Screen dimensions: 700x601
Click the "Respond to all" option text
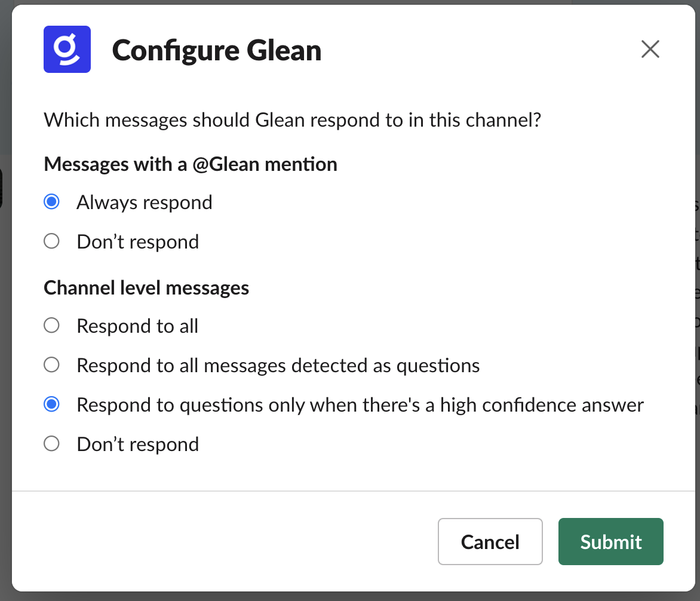(x=137, y=326)
